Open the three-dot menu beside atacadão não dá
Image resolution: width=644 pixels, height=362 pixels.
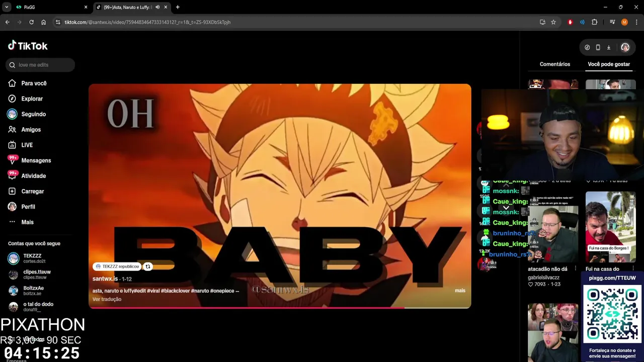coord(576,268)
